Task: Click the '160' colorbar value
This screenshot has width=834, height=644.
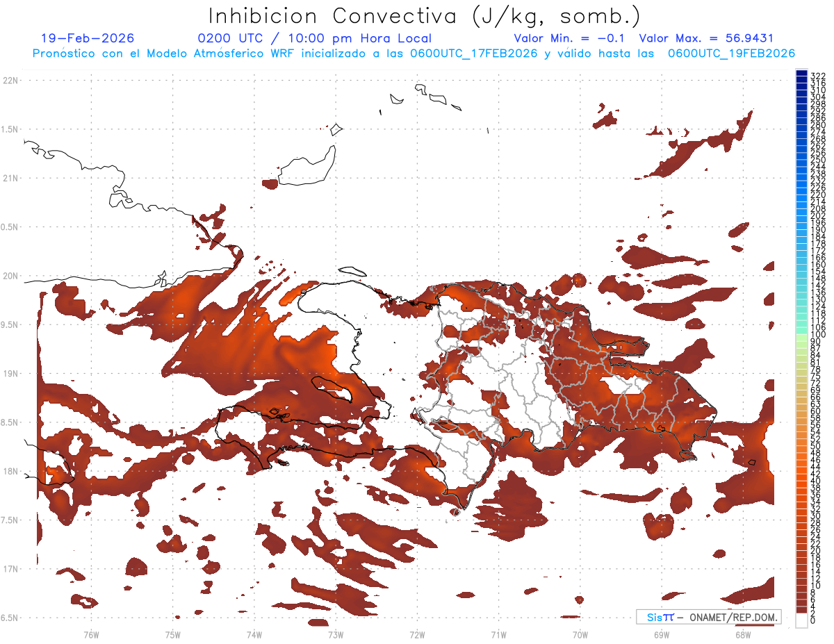Action: [x=818, y=265]
